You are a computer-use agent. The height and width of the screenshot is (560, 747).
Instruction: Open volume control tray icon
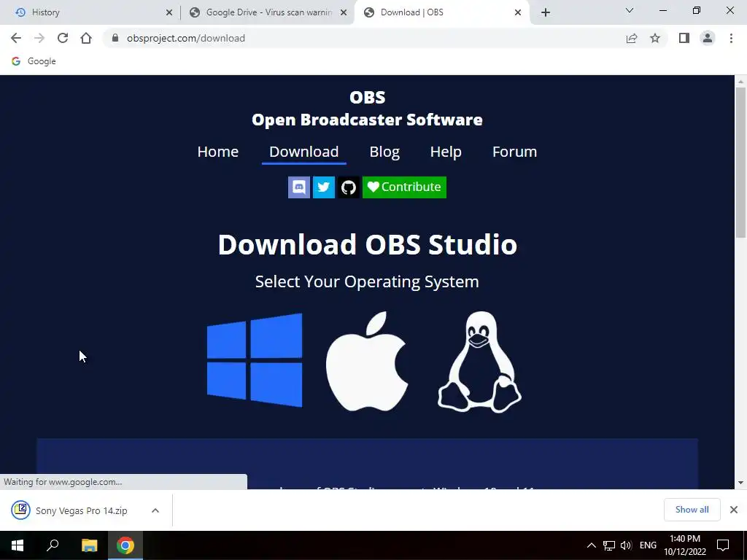[x=626, y=545]
